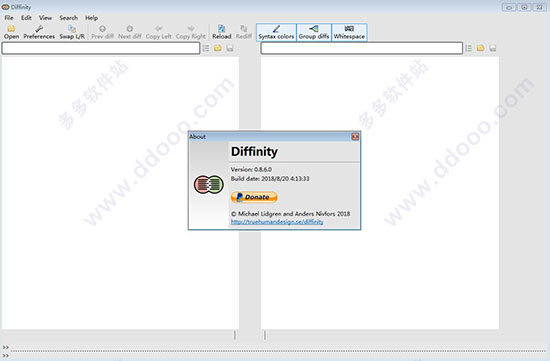The image size is (550, 361).
Task: Click the right file path field
Action: point(362,48)
